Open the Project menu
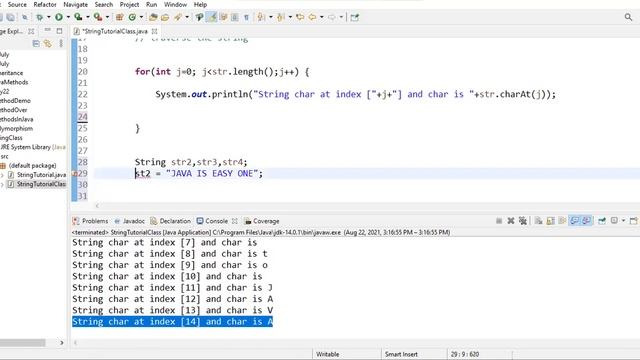 (x=129, y=4)
